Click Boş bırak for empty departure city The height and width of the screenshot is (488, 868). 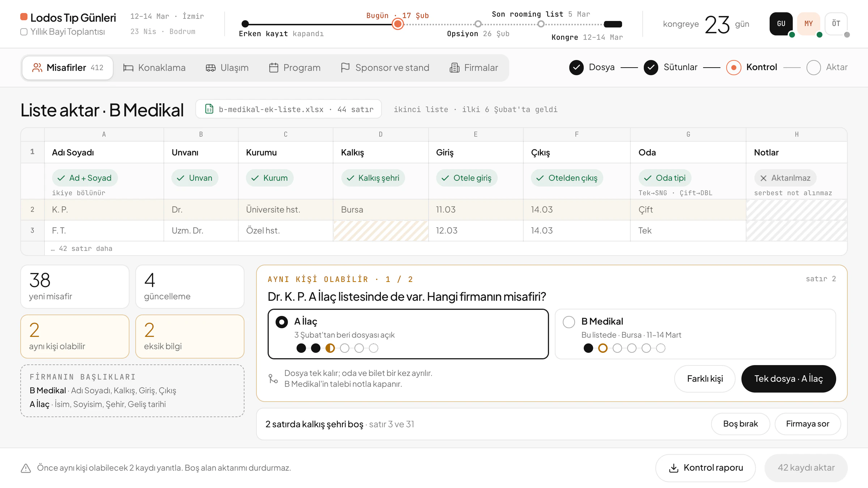point(740,424)
